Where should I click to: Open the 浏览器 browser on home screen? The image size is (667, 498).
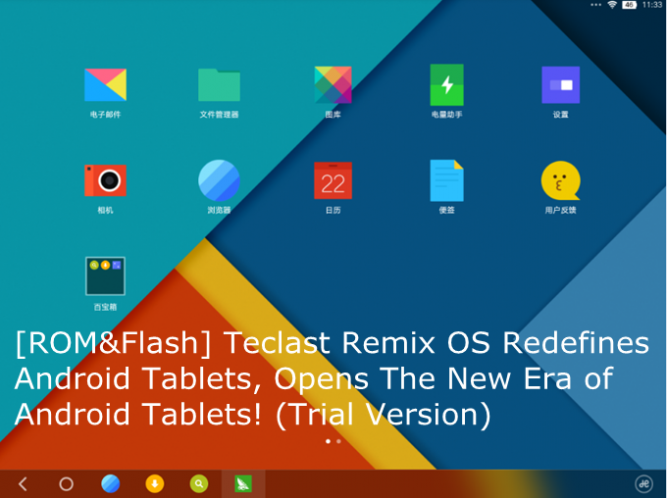pyautogui.click(x=219, y=180)
